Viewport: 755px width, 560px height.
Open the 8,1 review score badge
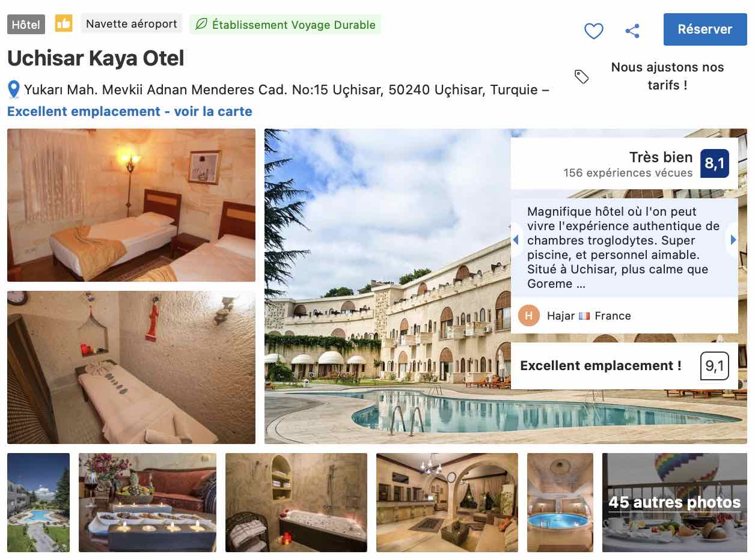click(x=715, y=163)
